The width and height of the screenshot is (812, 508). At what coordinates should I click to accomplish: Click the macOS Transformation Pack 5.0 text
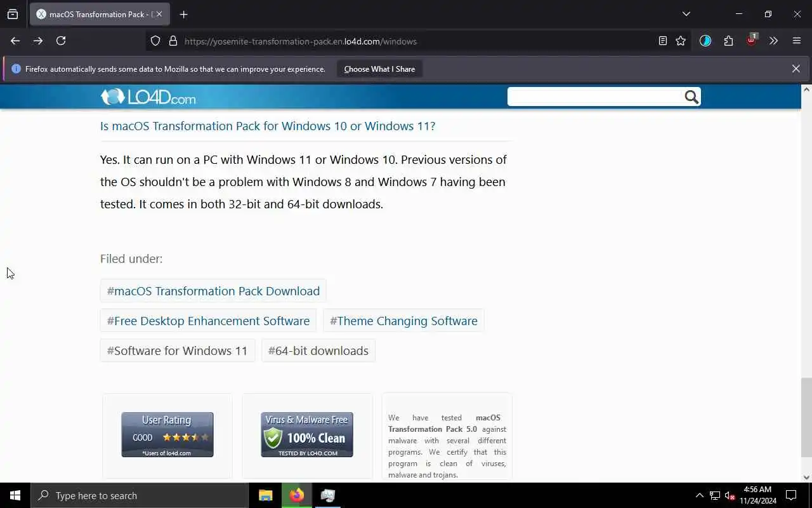(444, 424)
